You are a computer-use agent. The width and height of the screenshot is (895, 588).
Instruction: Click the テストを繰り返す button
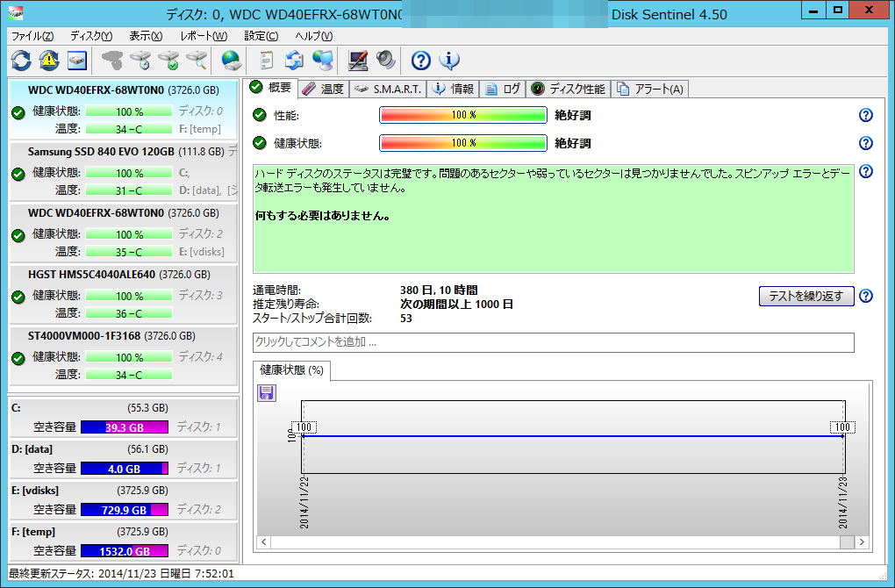coord(806,296)
